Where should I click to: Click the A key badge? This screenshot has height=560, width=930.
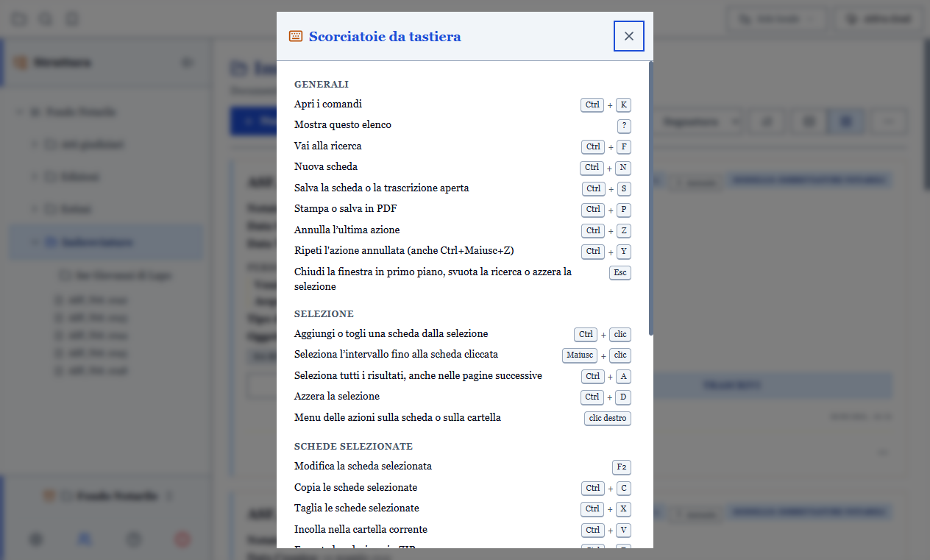[x=623, y=377]
